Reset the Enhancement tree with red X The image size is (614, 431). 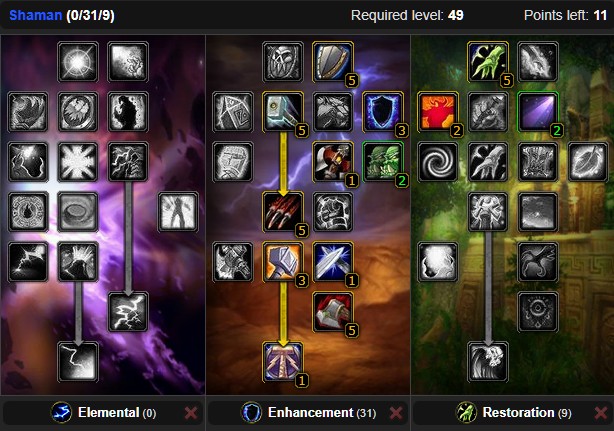point(396,413)
